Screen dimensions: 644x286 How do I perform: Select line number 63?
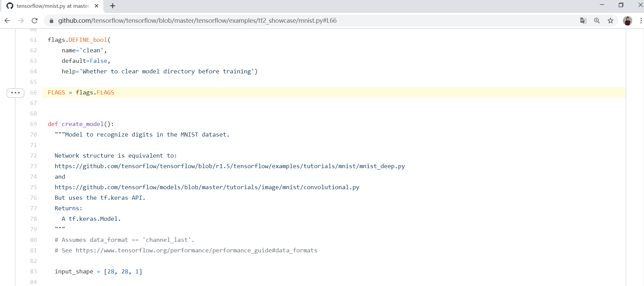pyautogui.click(x=33, y=61)
